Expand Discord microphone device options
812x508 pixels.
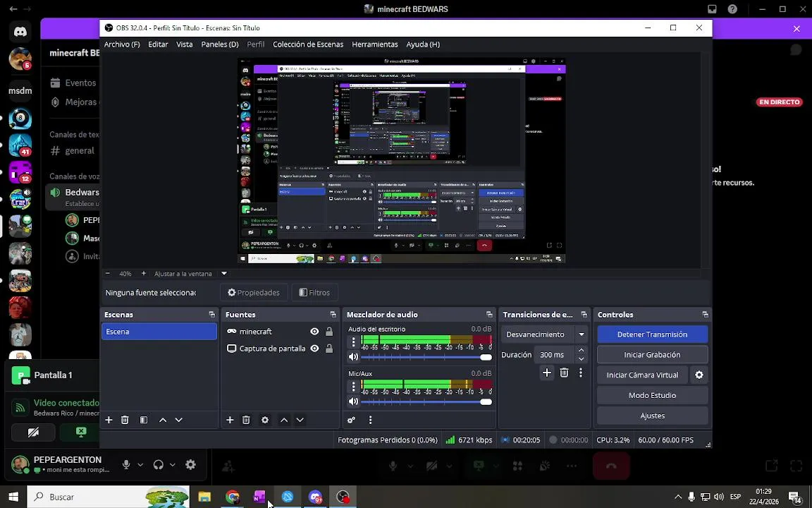pyautogui.click(x=140, y=464)
